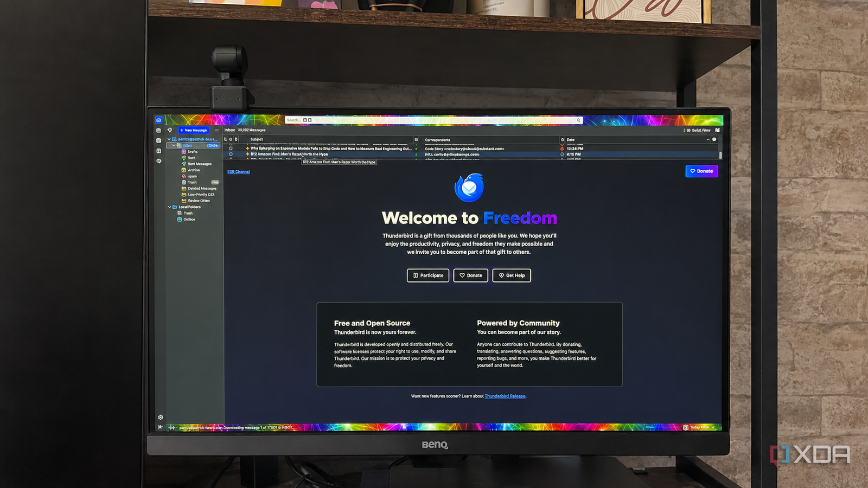Image resolution: width=868 pixels, height=488 pixels.
Task: Collapse the Local Folders tree
Action: tap(169, 207)
